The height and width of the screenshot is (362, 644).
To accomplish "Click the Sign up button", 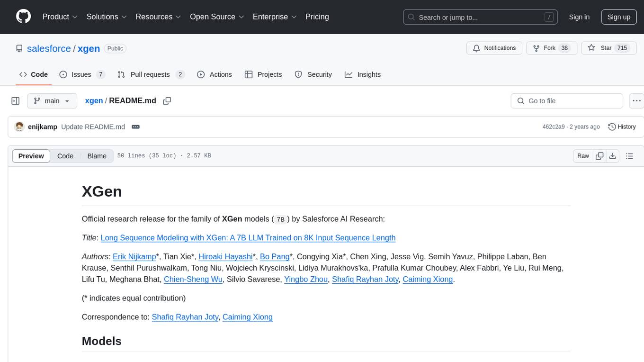I will pyautogui.click(x=619, y=17).
